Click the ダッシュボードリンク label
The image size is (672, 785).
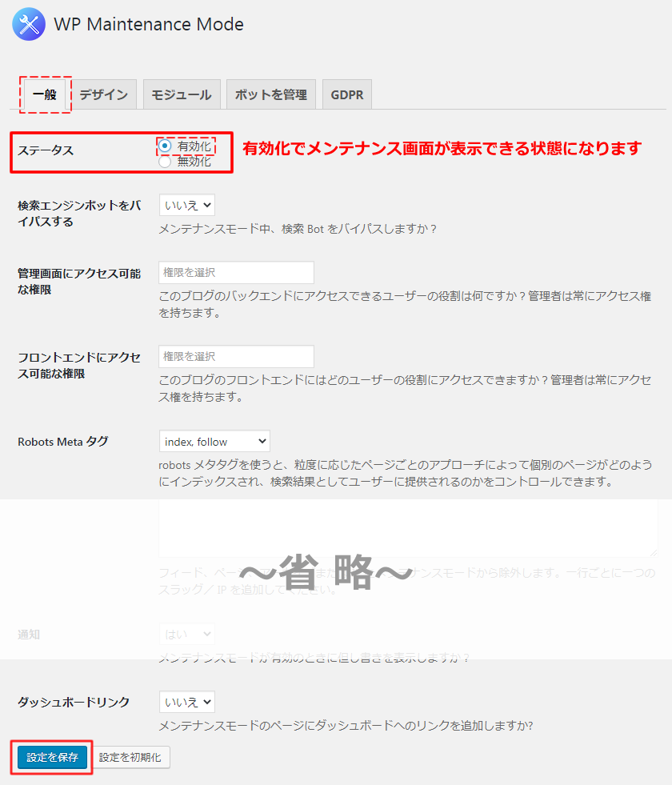pos(74,702)
